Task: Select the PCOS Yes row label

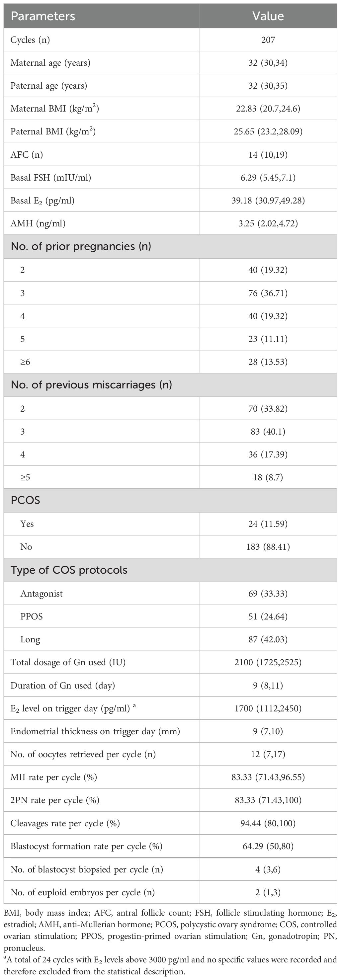Action: click(27, 524)
